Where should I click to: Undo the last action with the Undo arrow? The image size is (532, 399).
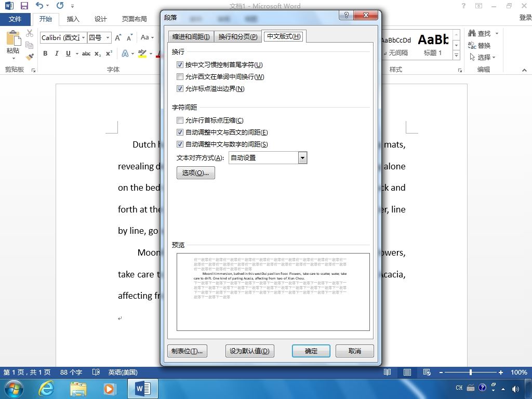point(39,5)
